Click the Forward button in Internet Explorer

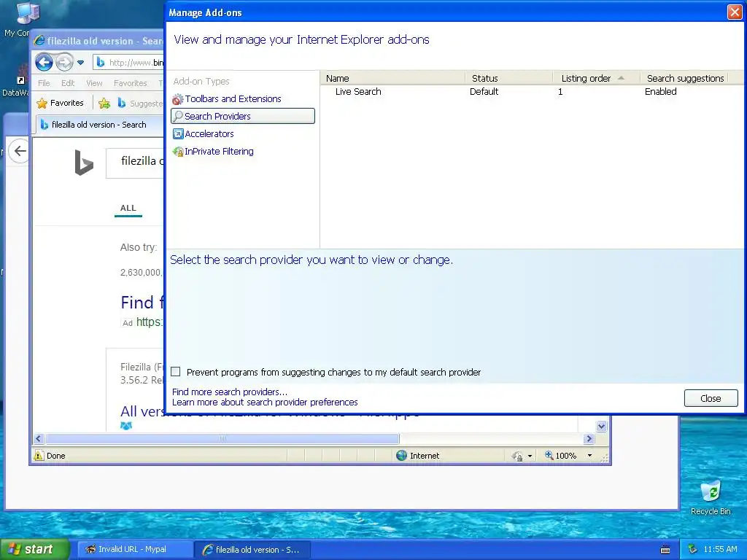(x=64, y=63)
